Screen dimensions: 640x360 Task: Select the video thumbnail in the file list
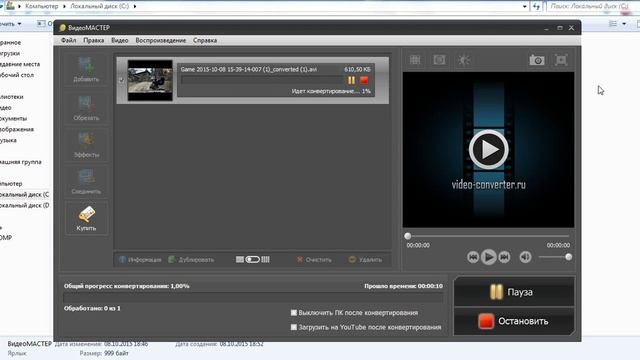[x=150, y=80]
